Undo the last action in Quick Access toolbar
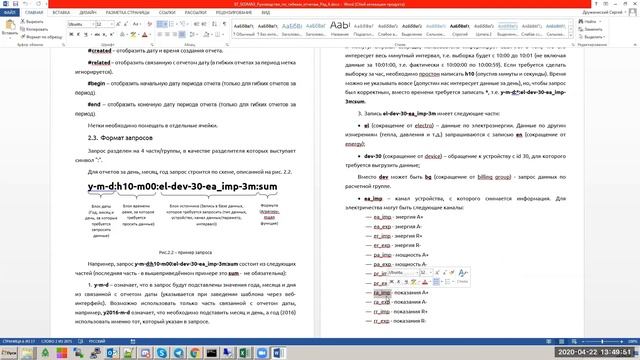This screenshot has width=640, height=360. 25,4
